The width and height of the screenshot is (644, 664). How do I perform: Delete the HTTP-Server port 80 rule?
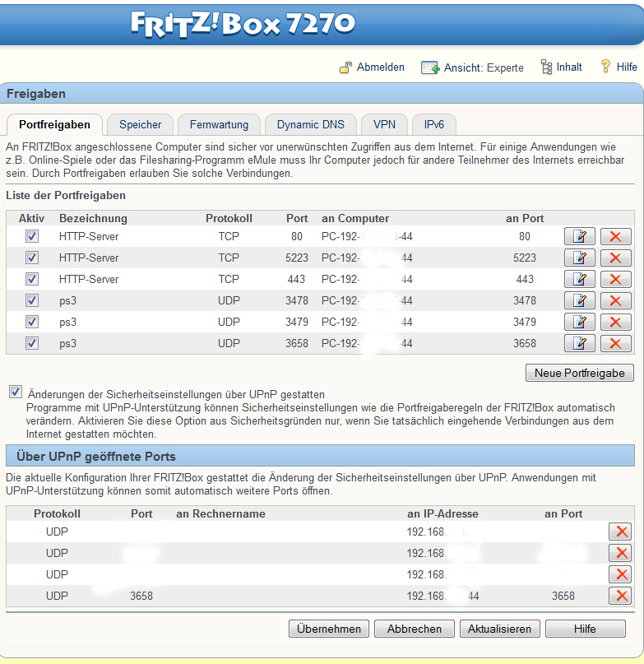click(616, 236)
